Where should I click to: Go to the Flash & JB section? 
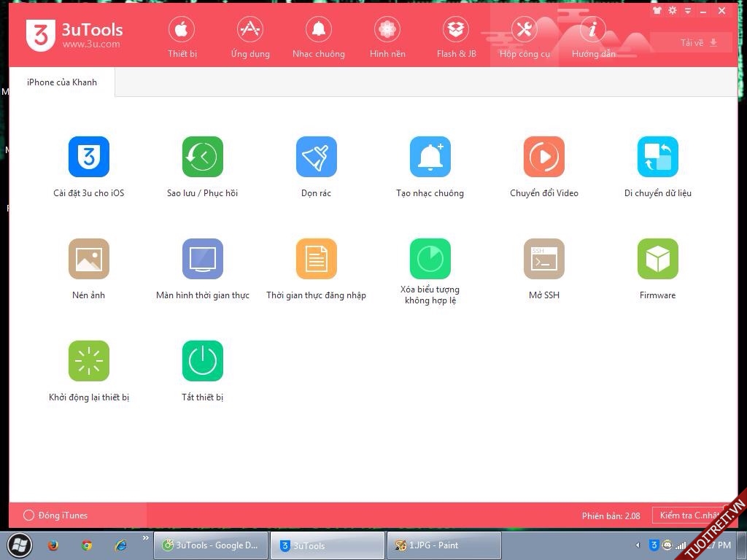[x=456, y=38]
